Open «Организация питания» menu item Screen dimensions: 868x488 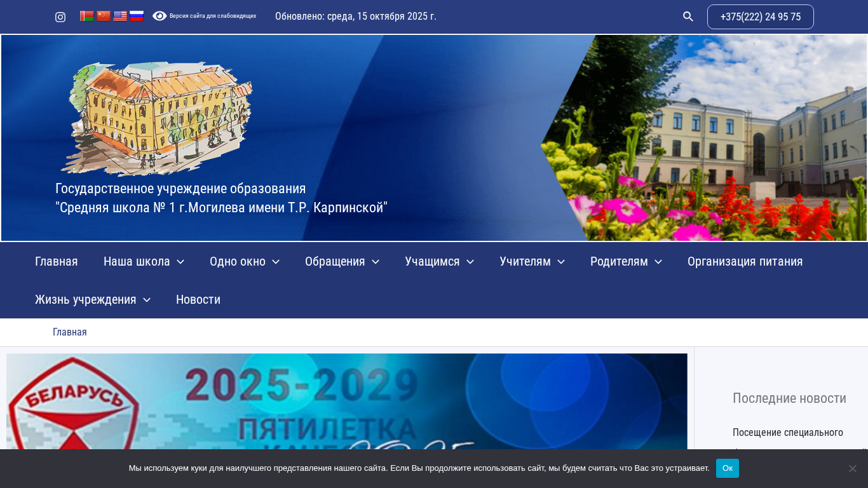[745, 261]
